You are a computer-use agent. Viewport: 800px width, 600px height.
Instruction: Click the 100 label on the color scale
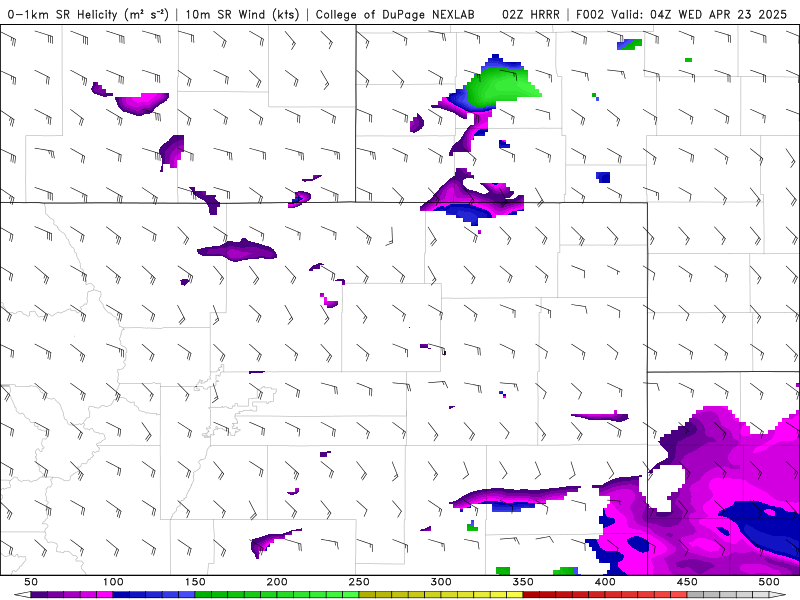pyautogui.click(x=113, y=582)
